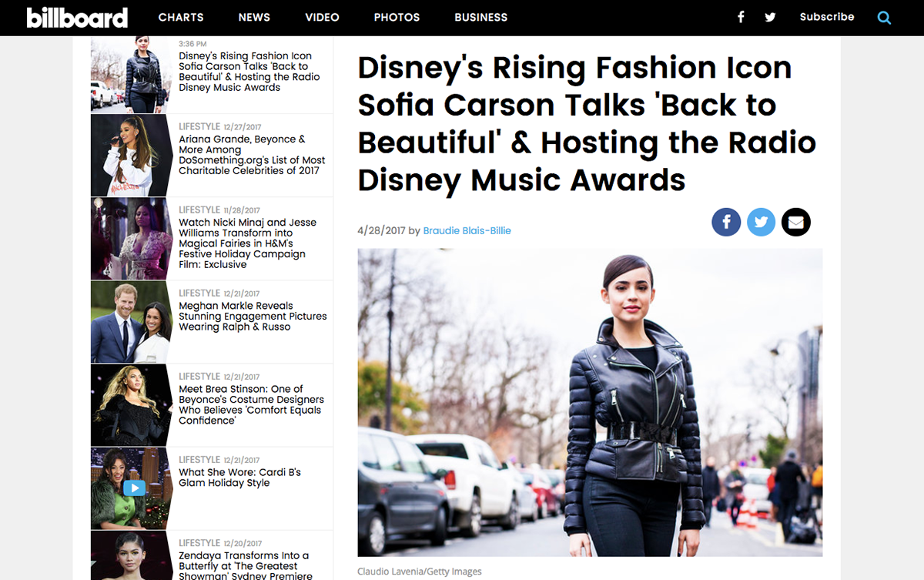
Task: Share article on Facebook round button
Action: point(726,223)
